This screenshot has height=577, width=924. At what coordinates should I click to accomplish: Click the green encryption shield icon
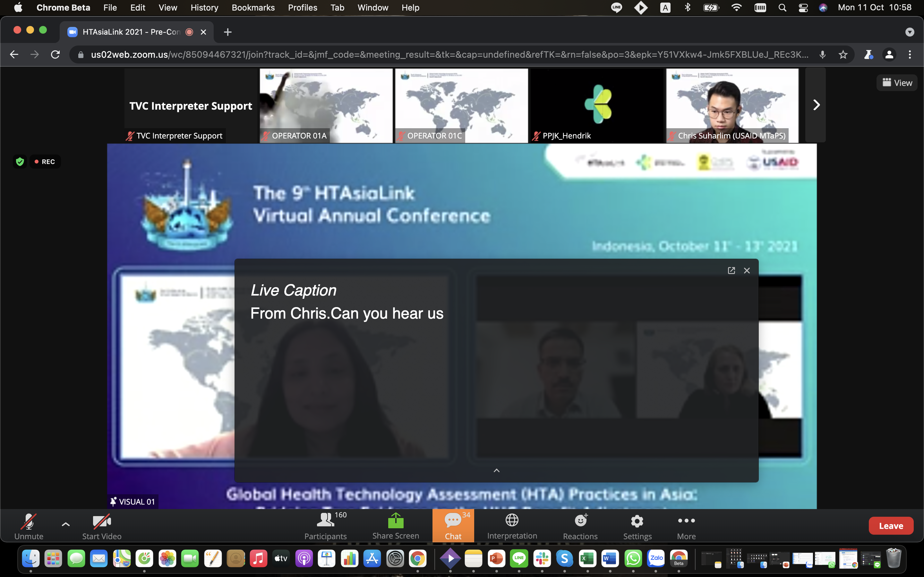click(20, 162)
